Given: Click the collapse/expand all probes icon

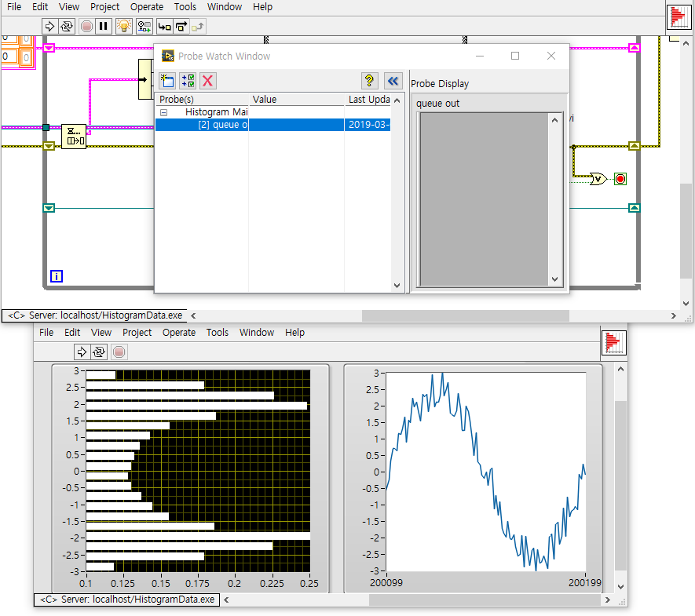Looking at the screenshot, I should click(x=188, y=81).
